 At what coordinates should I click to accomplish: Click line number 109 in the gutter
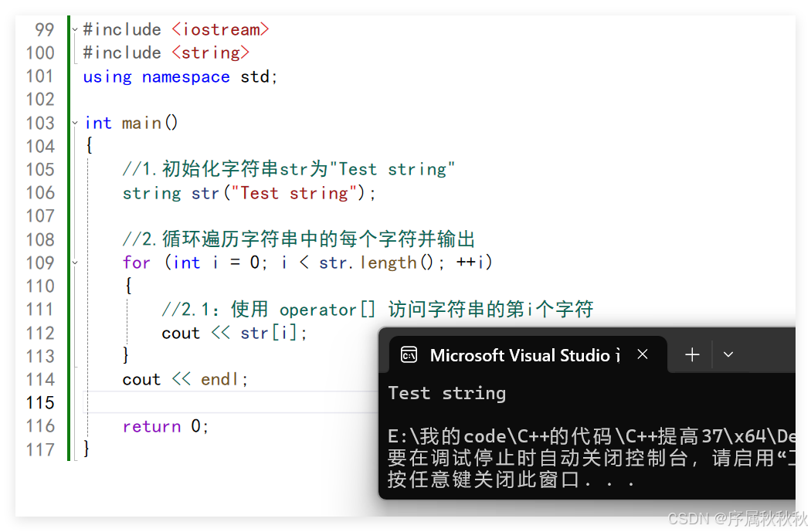coord(40,263)
